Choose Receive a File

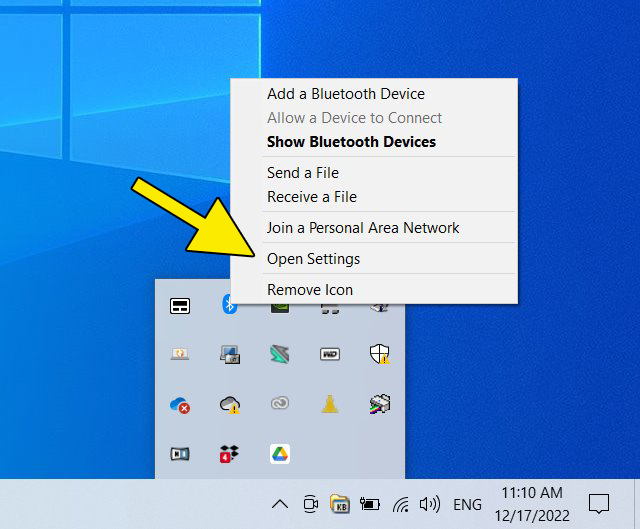(374, 197)
